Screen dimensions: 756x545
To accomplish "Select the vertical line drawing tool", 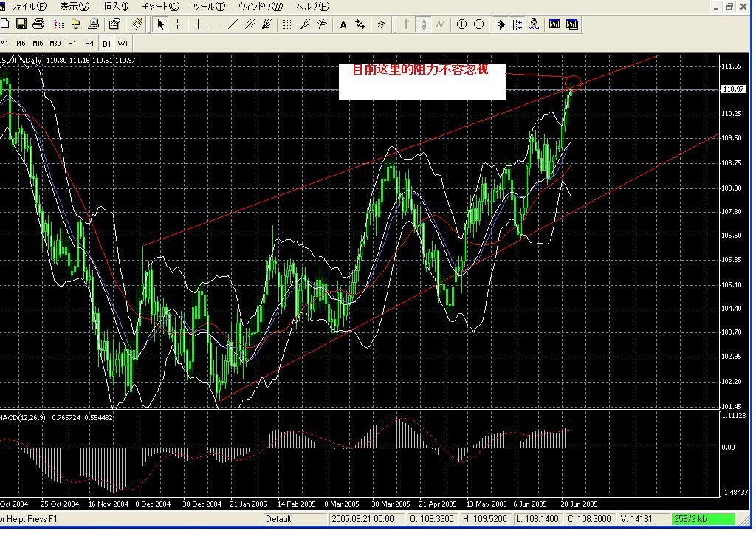I will pos(198,24).
